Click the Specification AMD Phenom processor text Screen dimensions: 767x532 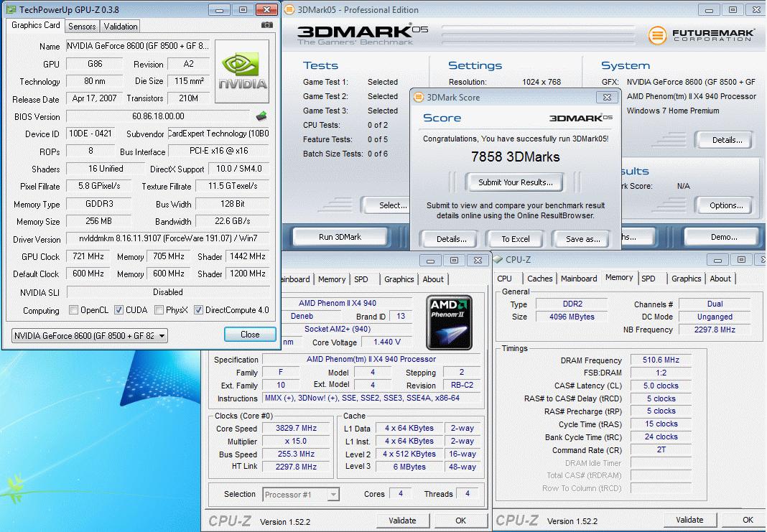point(371,359)
